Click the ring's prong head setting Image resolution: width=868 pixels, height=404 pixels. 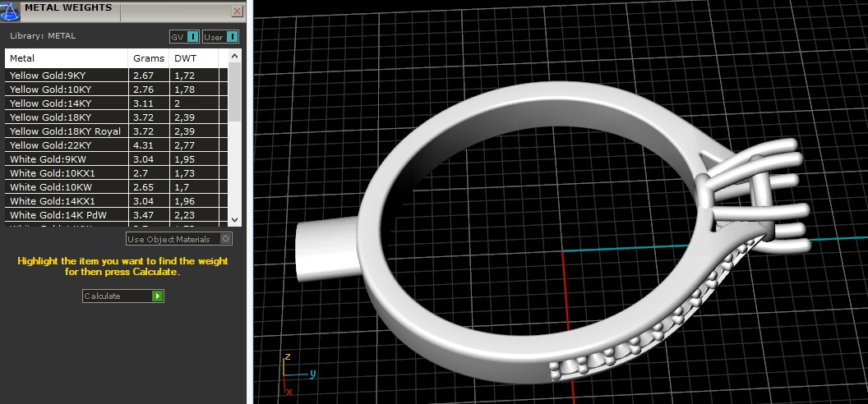point(753,196)
